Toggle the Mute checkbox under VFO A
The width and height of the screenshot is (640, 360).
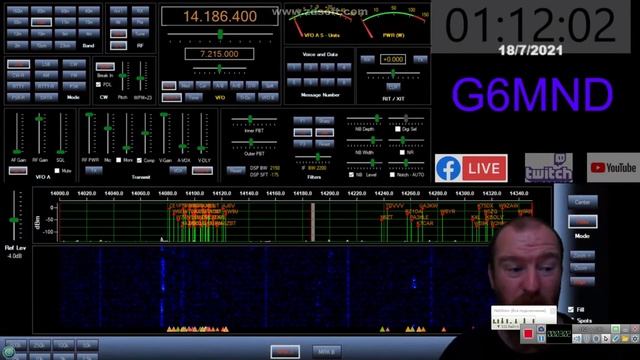pos(57,171)
